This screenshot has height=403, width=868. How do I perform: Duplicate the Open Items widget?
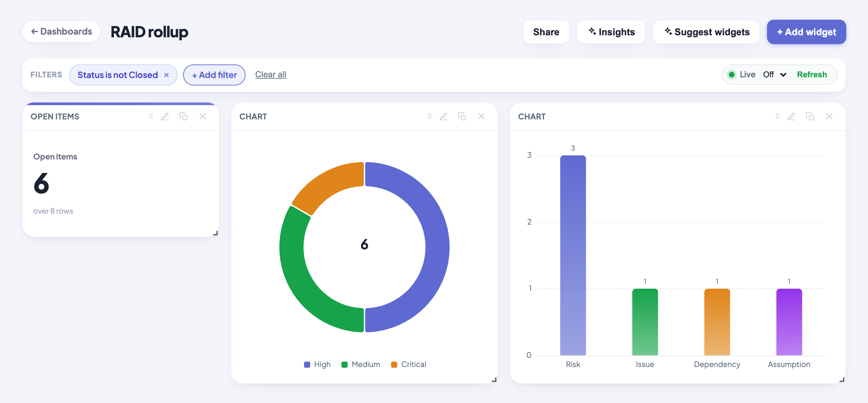pyautogui.click(x=183, y=116)
